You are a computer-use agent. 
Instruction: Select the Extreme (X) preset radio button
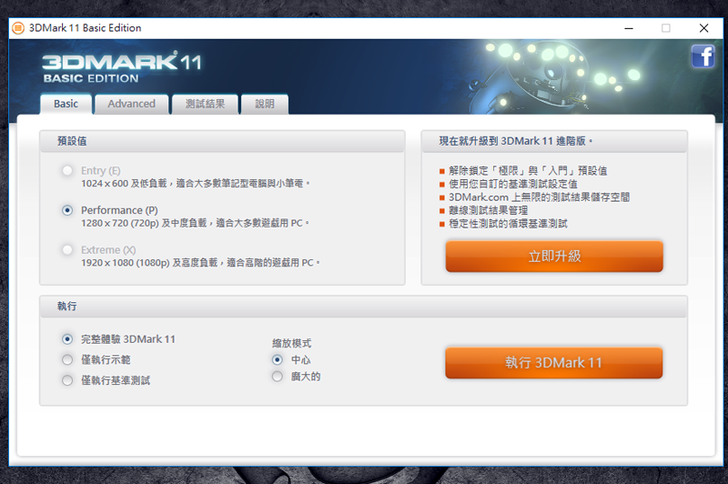coord(67,250)
